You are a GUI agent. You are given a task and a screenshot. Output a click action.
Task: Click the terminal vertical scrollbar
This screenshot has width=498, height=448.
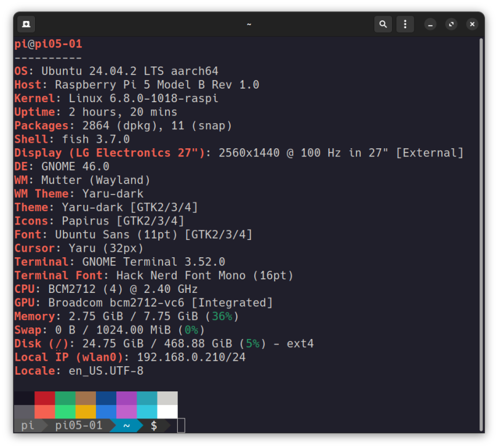pyautogui.click(x=481, y=235)
